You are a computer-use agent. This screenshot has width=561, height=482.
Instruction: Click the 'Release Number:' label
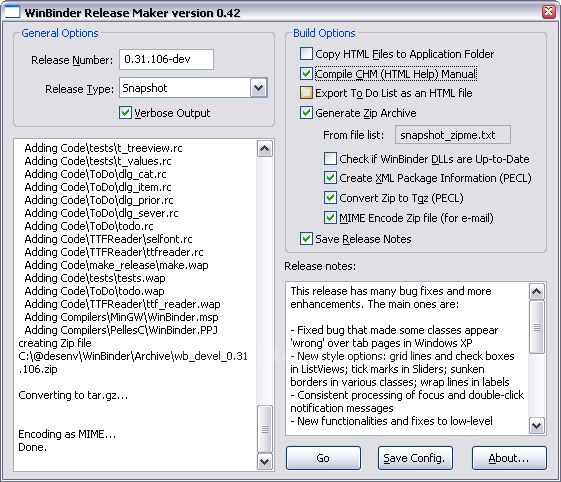click(72, 60)
